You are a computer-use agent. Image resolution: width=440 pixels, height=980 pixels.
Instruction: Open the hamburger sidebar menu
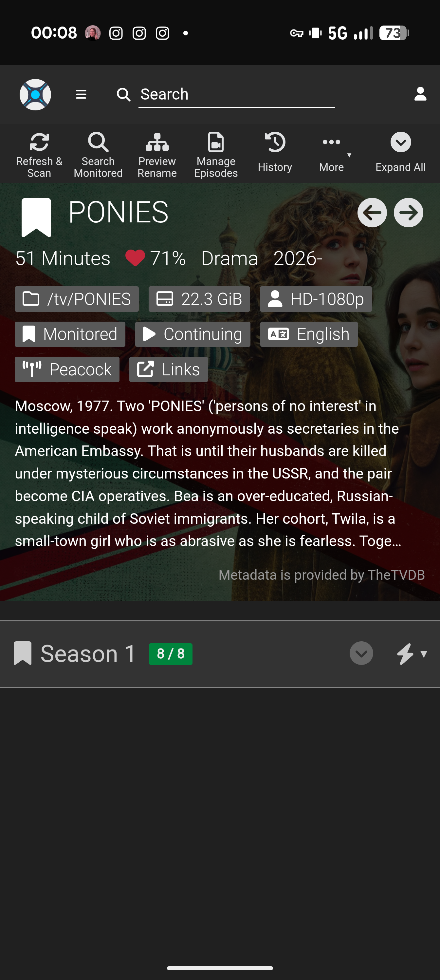click(x=81, y=94)
